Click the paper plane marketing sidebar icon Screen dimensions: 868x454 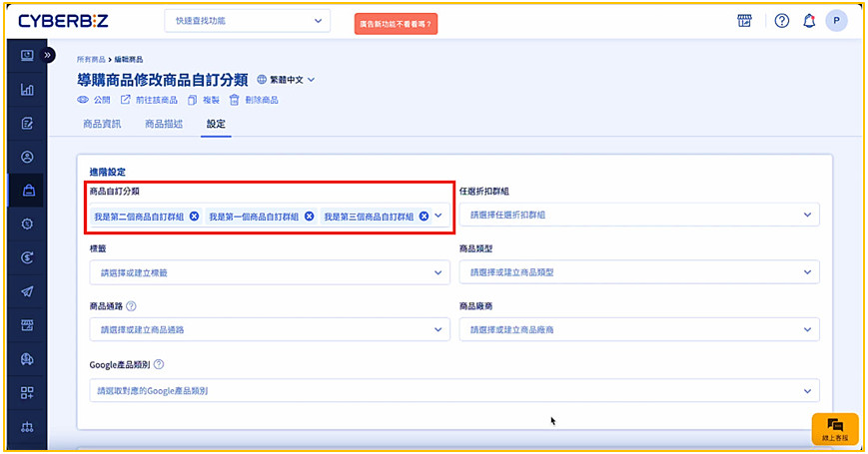[x=27, y=291]
